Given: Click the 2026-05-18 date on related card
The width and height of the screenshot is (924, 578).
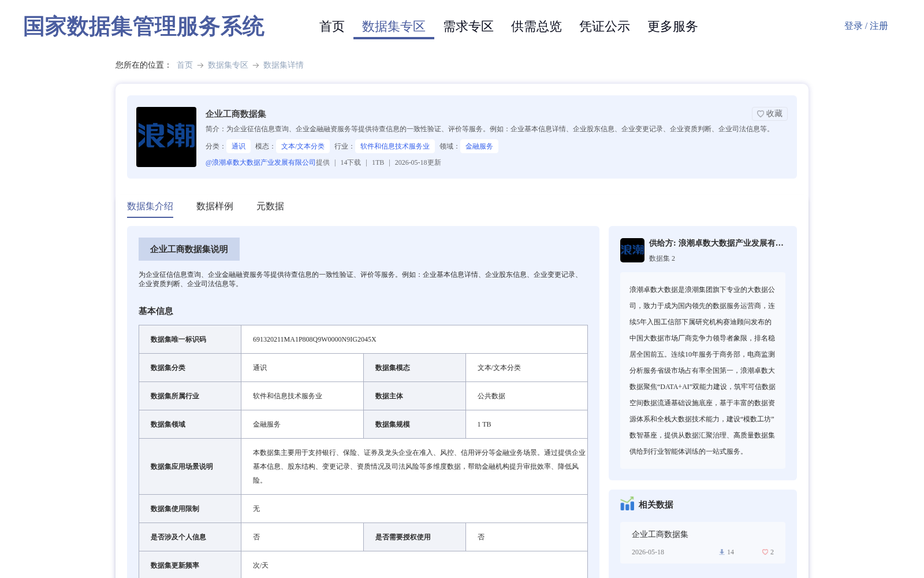Looking at the screenshot, I should click(x=648, y=552).
